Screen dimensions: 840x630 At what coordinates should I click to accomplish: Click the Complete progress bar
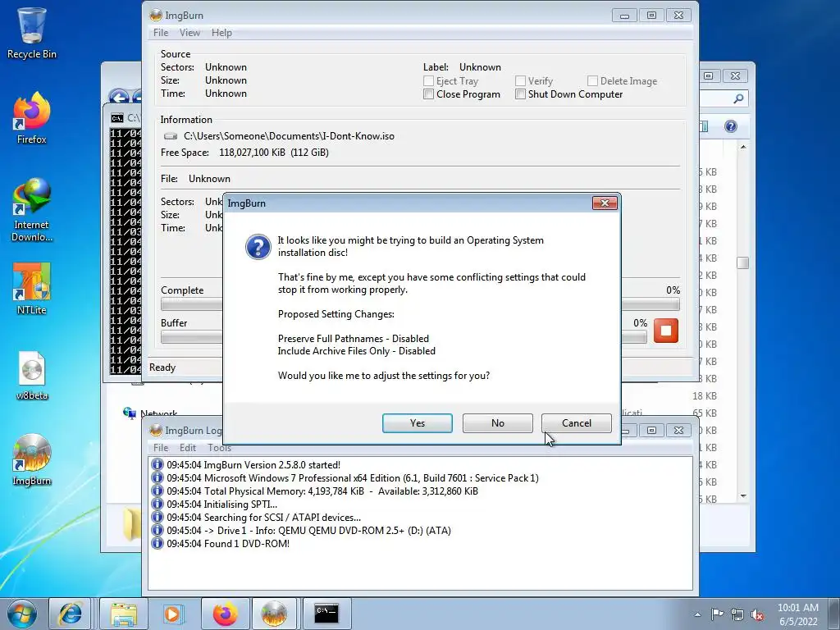click(x=191, y=304)
